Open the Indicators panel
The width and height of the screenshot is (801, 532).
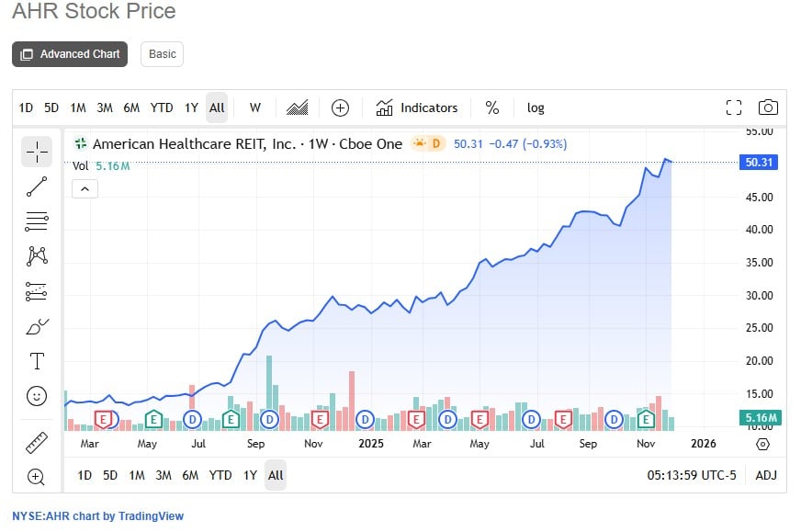click(x=417, y=108)
